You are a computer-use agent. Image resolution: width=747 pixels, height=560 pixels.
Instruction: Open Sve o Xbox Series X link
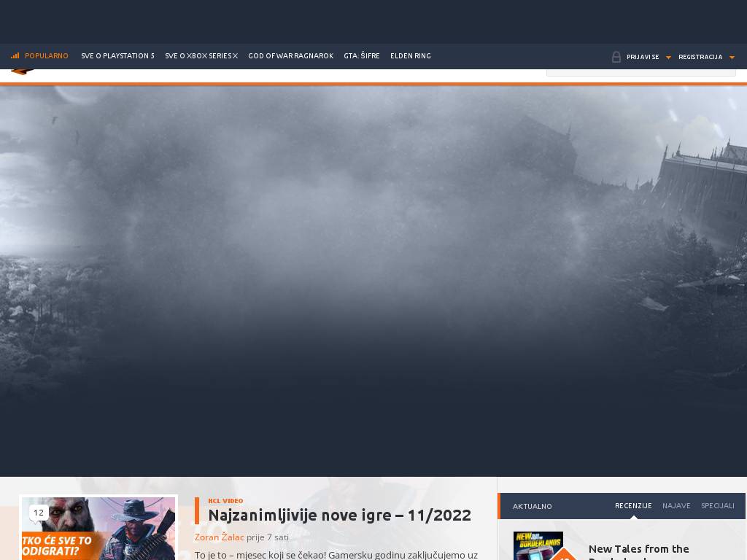201,56
